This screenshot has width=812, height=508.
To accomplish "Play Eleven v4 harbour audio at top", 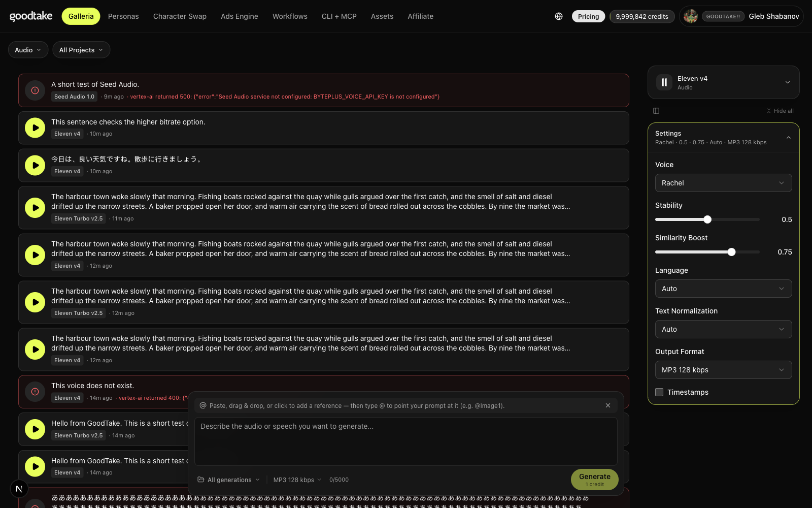I will pyautogui.click(x=35, y=255).
